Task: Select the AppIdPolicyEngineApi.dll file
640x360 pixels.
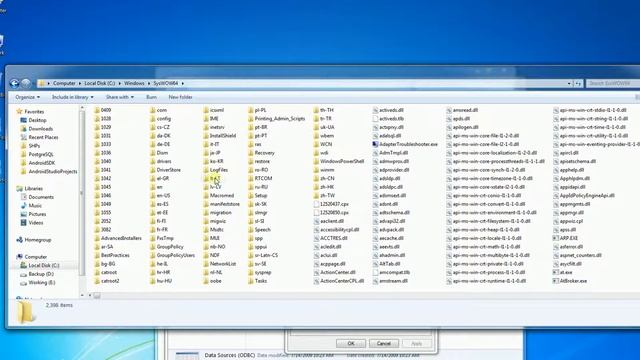Action: 587,196
